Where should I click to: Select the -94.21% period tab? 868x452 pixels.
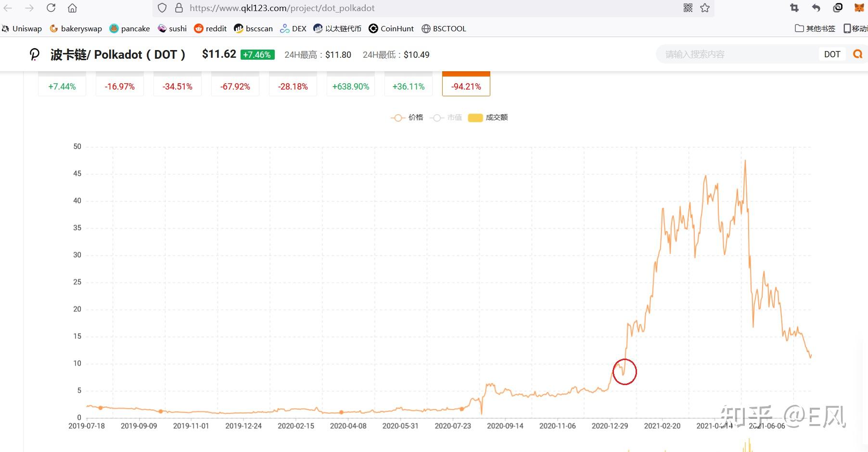(x=466, y=86)
